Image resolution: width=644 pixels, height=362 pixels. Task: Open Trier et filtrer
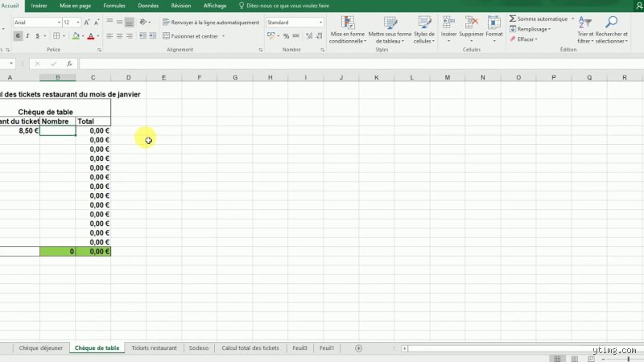pos(585,30)
